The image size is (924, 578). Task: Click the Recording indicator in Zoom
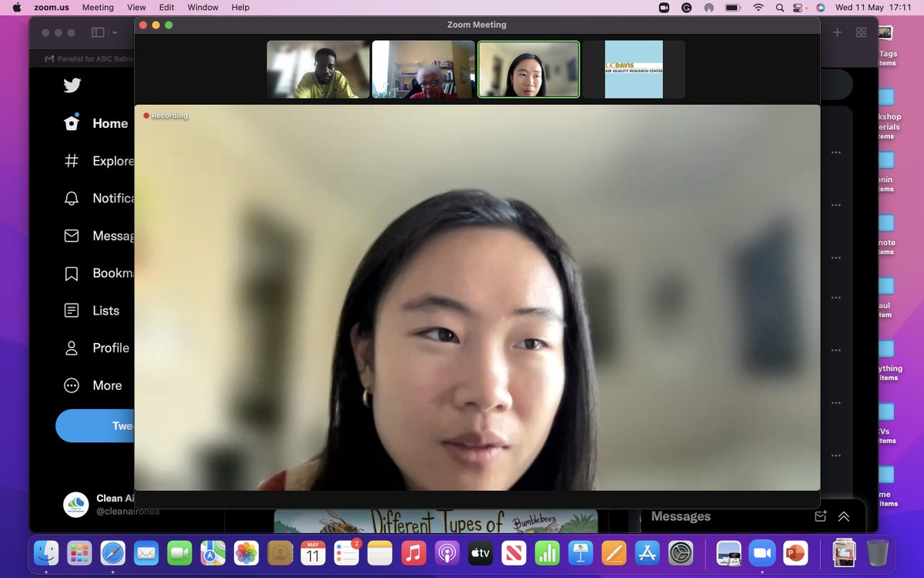(165, 116)
